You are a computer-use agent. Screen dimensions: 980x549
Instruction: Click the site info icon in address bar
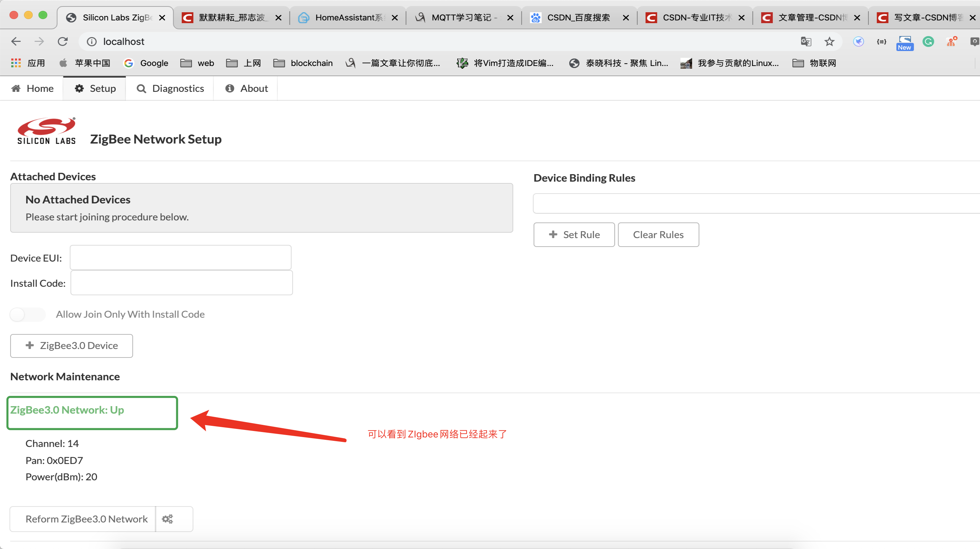pos(92,41)
